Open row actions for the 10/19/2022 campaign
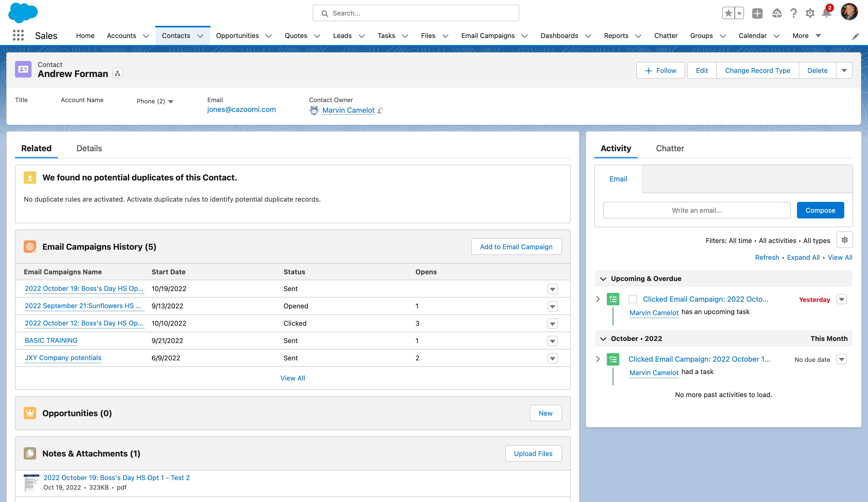Image resolution: width=868 pixels, height=502 pixels. point(553,289)
